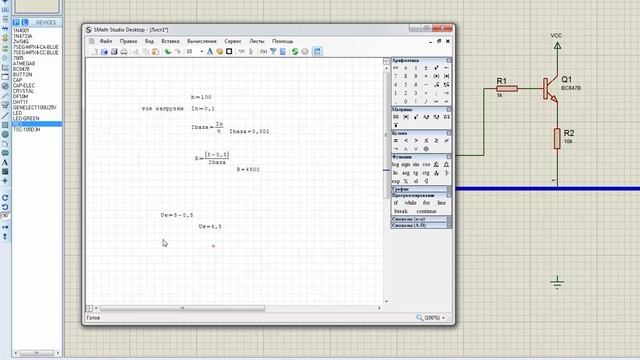Screen dimensions: 640x360
Task: Insert 'continue' from programming panel
Action: coord(427,211)
